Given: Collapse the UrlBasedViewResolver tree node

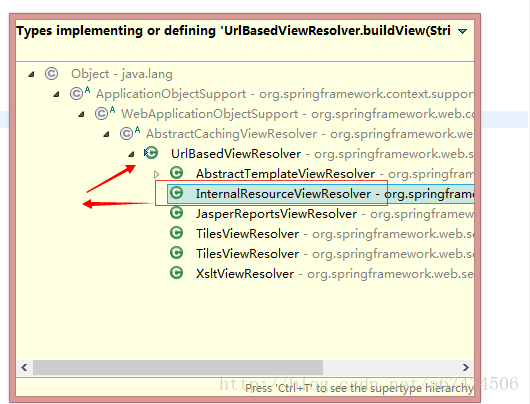Looking at the screenshot, I should pos(131,154).
